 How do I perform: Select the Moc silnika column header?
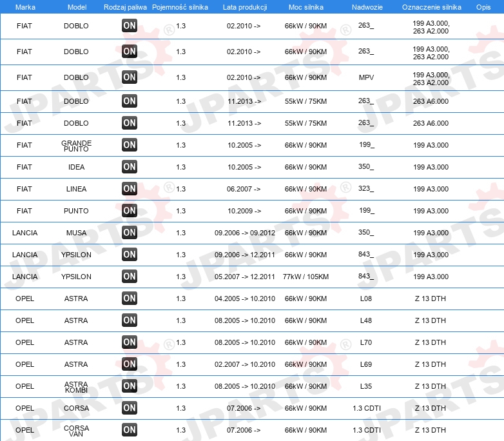[306, 7]
